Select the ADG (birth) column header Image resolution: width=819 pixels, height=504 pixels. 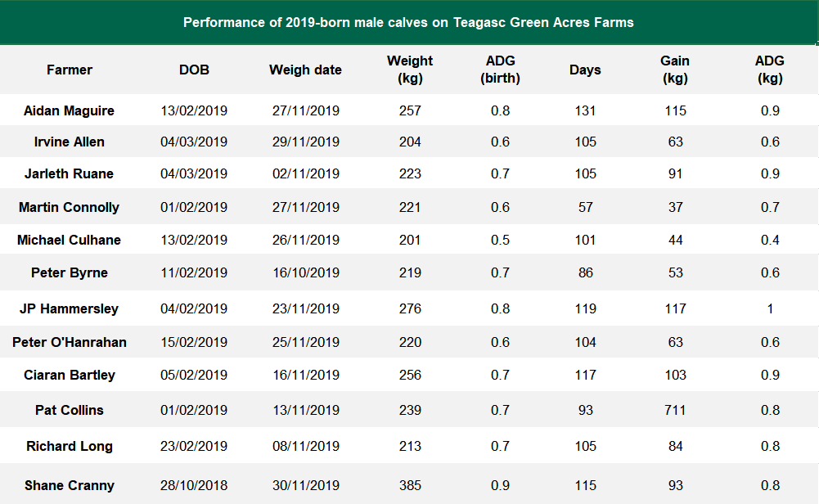click(x=500, y=70)
